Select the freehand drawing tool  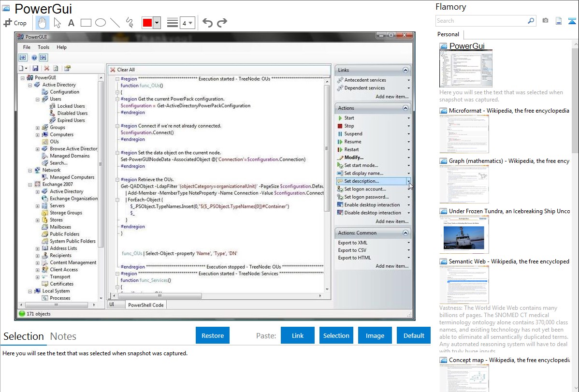coord(130,23)
